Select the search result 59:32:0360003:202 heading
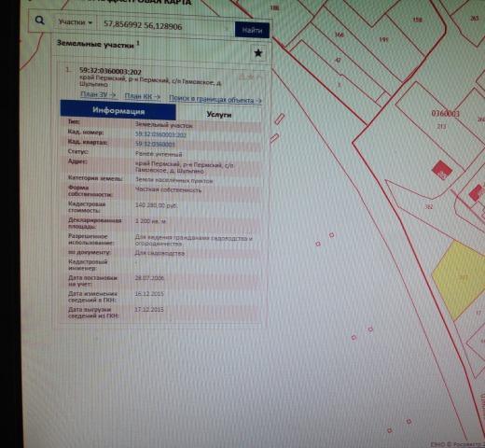This screenshot has height=448, width=485. (110, 71)
